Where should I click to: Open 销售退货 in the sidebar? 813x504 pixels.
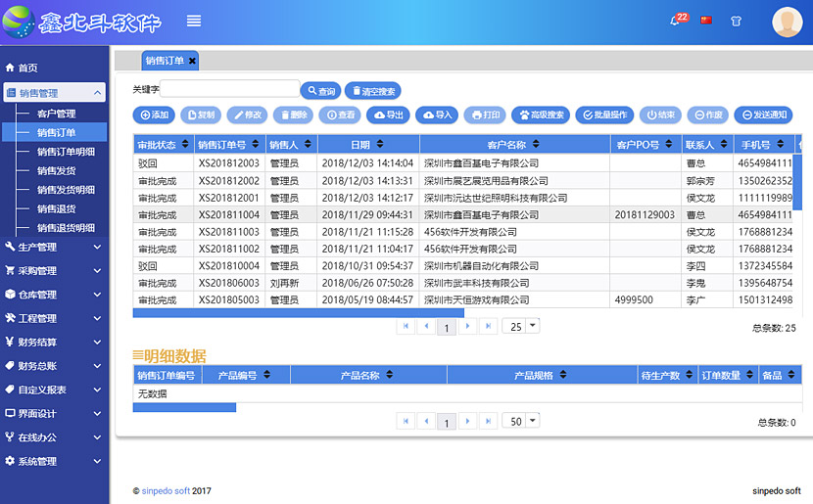[57, 209]
